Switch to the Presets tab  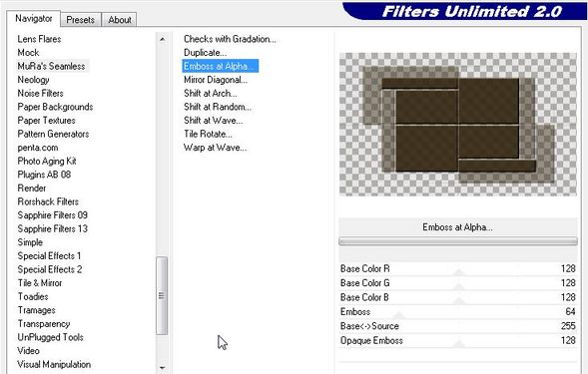pos(80,20)
